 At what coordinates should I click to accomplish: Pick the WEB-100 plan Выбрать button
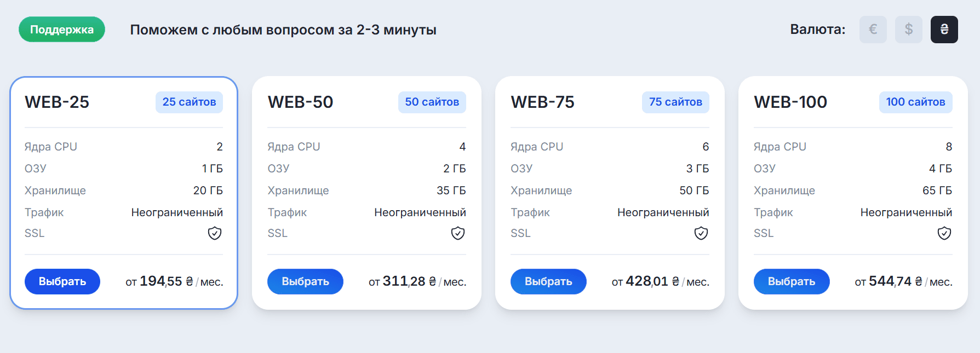point(792,281)
